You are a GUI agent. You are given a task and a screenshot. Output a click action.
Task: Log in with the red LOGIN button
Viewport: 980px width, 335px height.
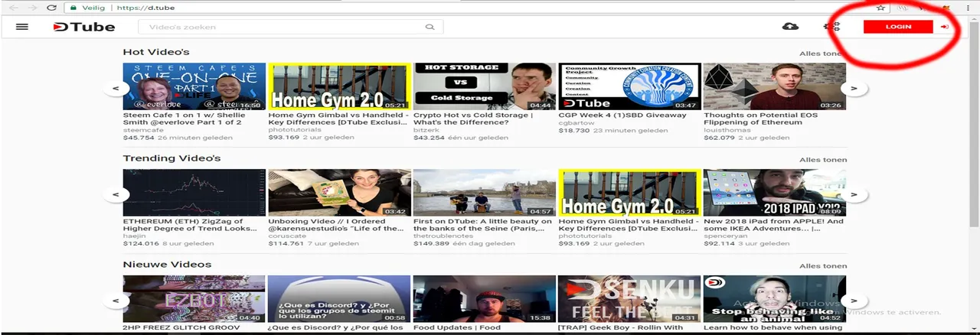coord(898,27)
